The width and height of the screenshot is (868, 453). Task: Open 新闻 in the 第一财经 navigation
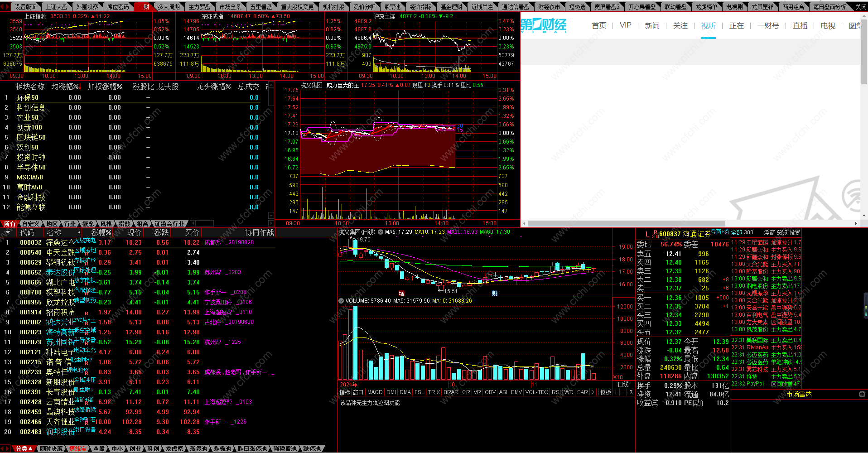pos(652,25)
